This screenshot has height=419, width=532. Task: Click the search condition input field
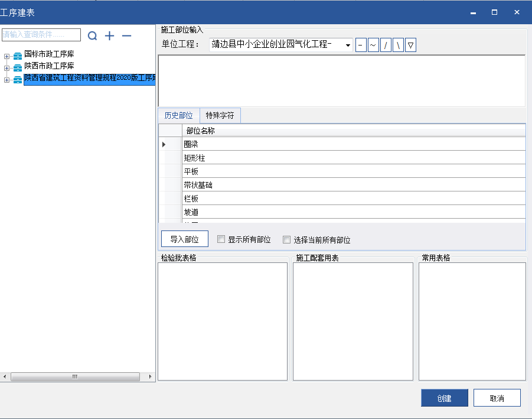41,35
